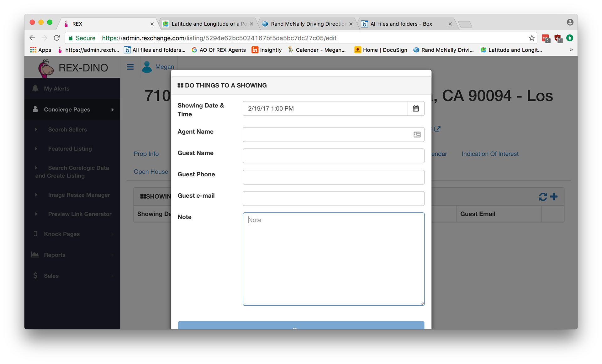The image size is (602, 364).
Task: Open Image Resize Manager
Action: point(79,195)
